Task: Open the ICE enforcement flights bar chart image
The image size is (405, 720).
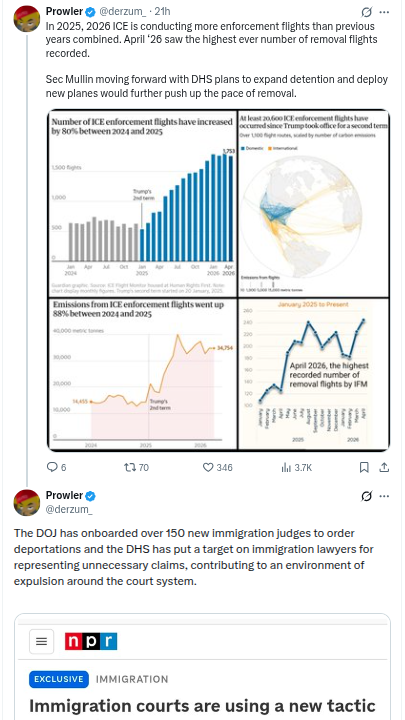Action: pos(142,203)
